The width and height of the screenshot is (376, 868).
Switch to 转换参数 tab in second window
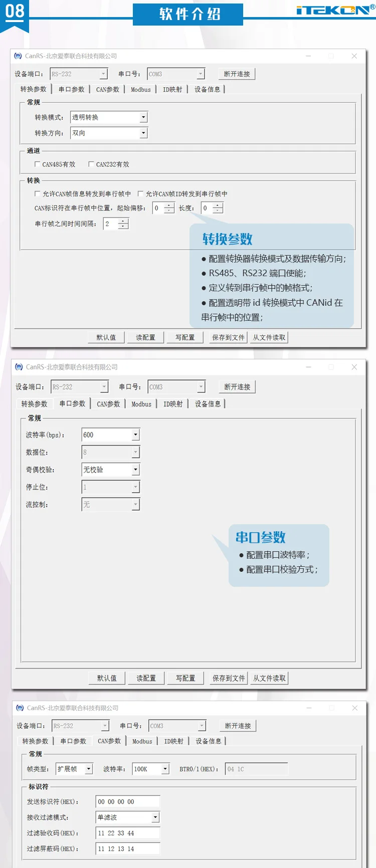tap(34, 404)
